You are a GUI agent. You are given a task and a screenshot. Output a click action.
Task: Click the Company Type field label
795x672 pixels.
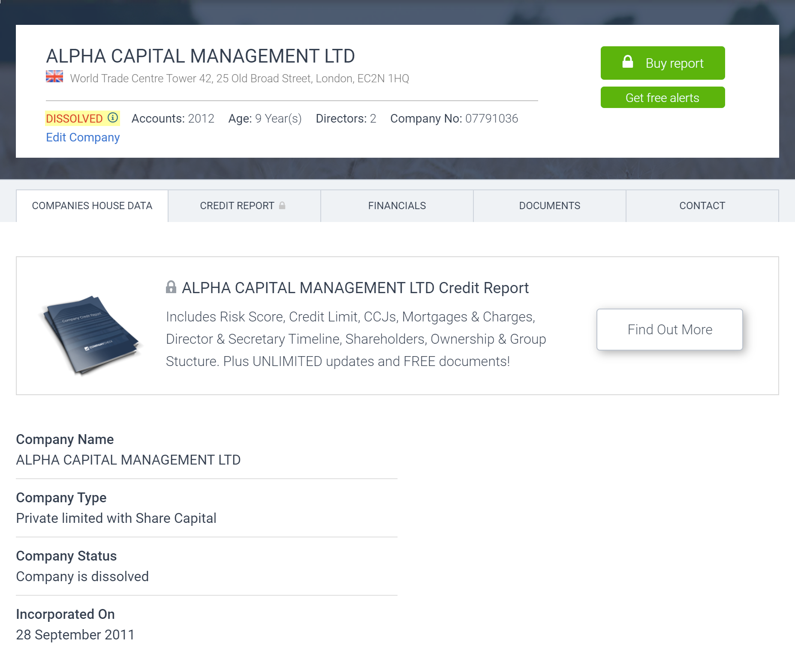[x=61, y=498]
